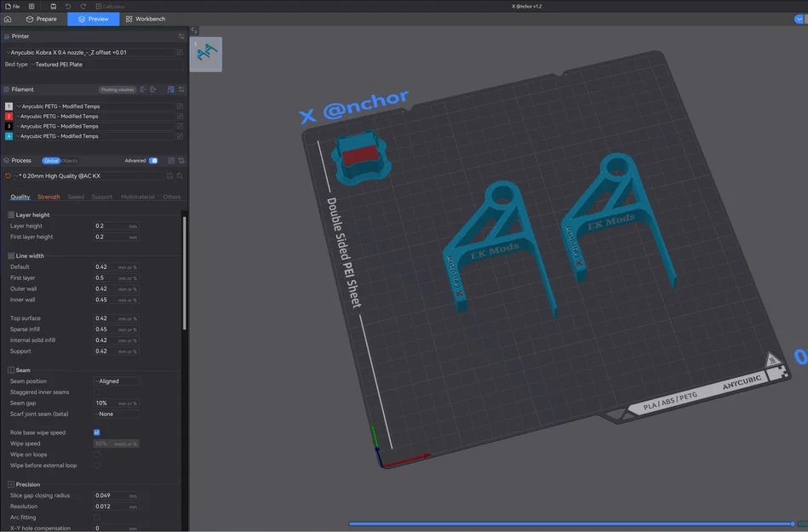
Task: Open the Bed type Textured PEI Plate dropdown
Action: 106,65
